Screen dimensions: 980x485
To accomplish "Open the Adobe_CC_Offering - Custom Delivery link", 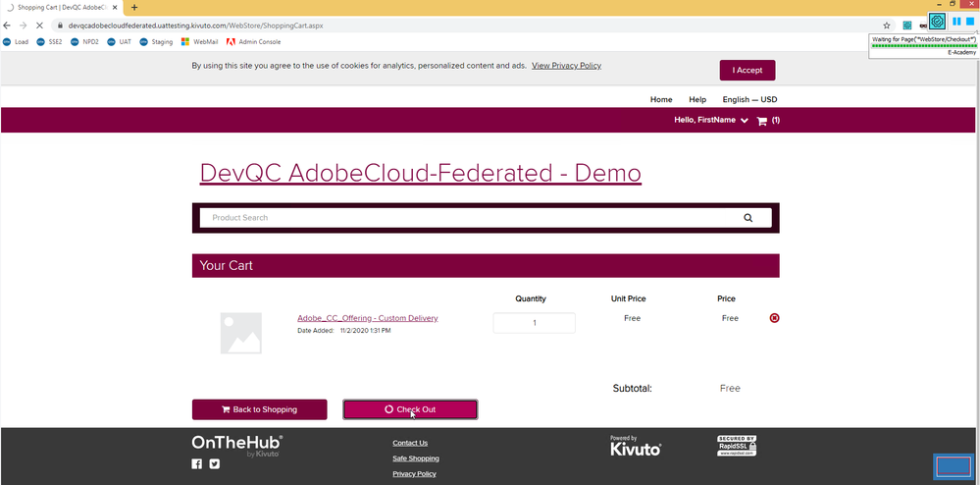I will (367, 318).
